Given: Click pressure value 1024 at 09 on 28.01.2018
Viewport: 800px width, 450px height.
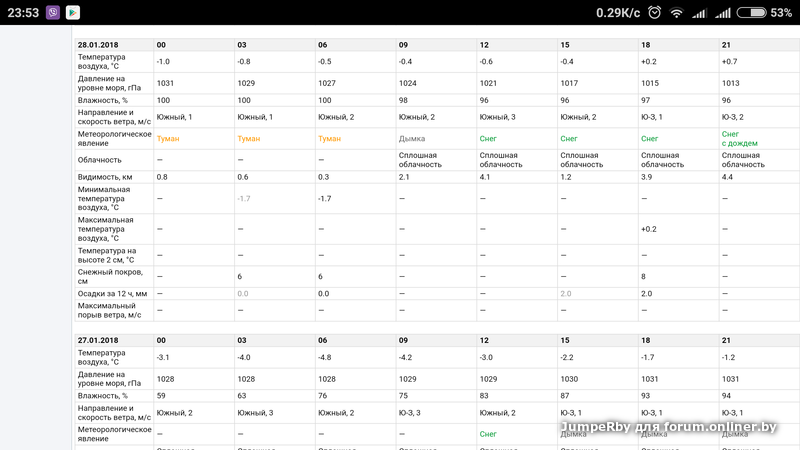Looking at the screenshot, I should (x=407, y=83).
